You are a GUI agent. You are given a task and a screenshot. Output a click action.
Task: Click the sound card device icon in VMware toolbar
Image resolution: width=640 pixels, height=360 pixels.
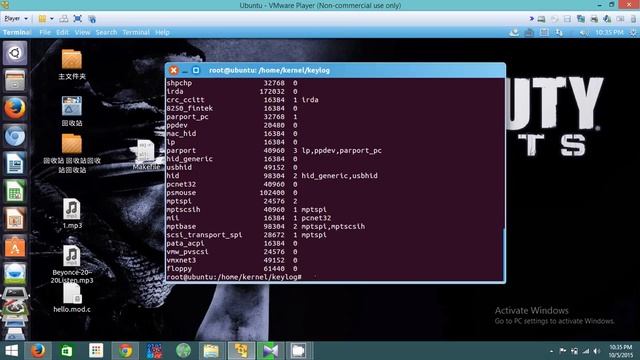click(x=607, y=19)
